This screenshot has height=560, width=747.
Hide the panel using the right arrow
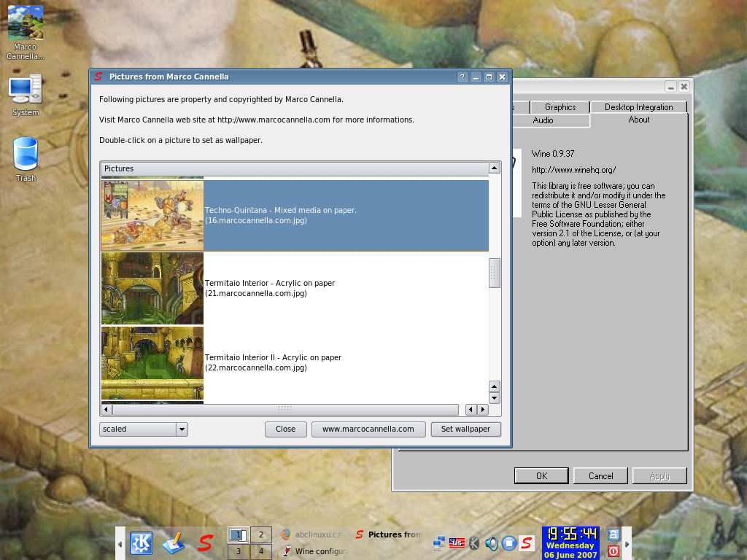(627, 543)
